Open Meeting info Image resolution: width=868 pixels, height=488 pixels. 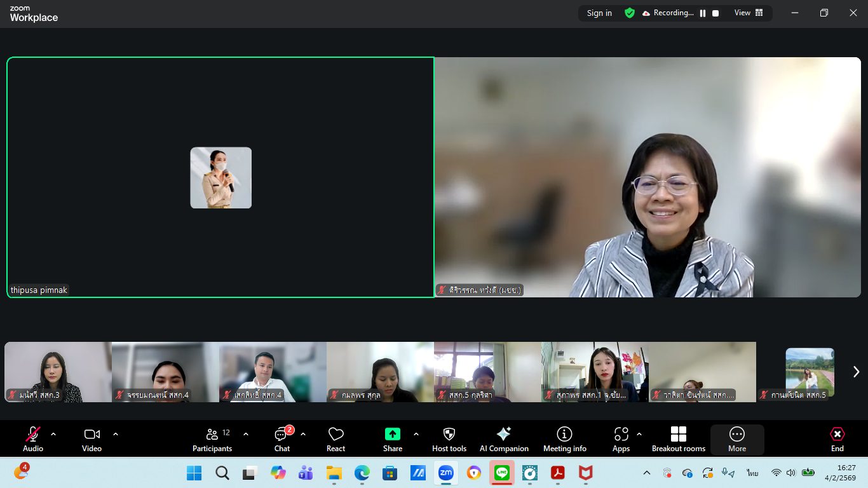pyautogui.click(x=564, y=439)
